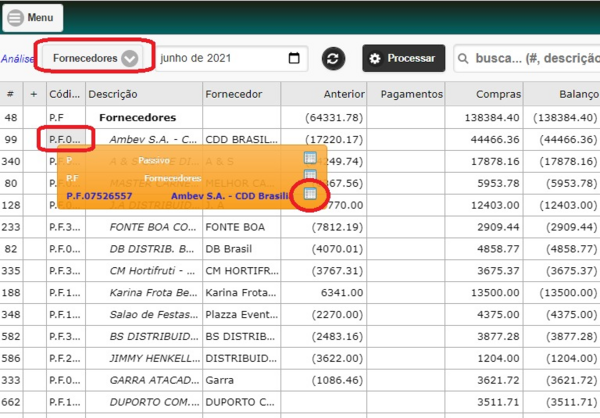This screenshot has height=418, width=600.
Task: Click Compras value 13500.00
Action: coord(495,292)
